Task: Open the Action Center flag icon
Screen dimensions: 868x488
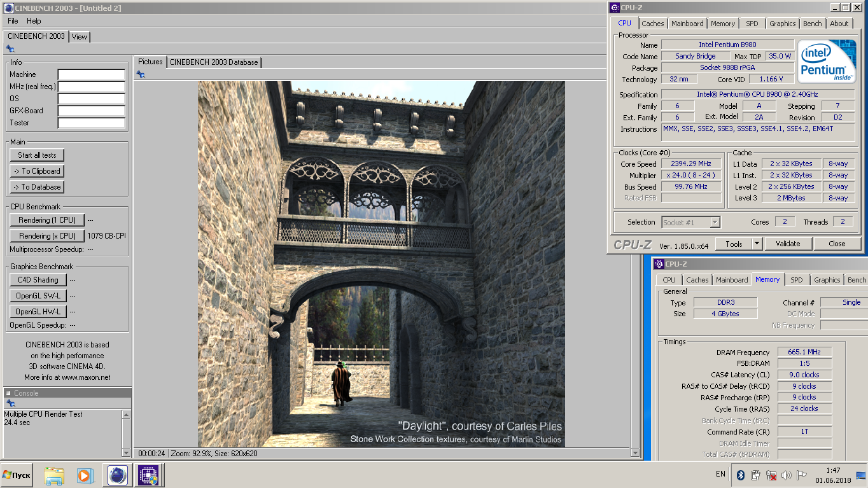Action: pyautogui.click(x=801, y=475)
